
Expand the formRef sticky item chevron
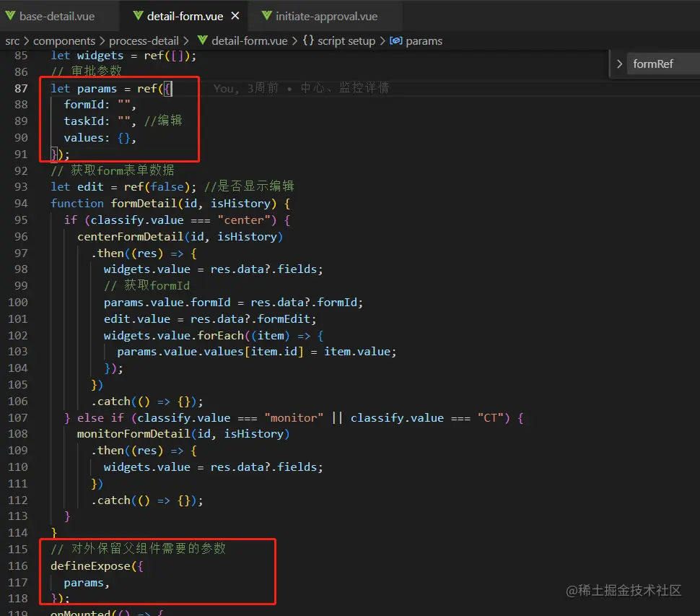click(620, 64)
